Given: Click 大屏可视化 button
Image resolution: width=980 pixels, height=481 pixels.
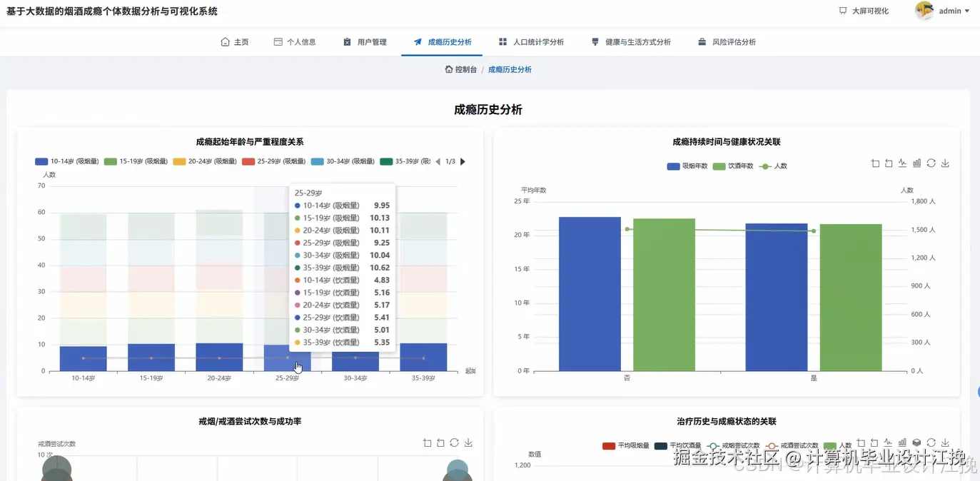Looking at the screenshot, I should (864, 11).
